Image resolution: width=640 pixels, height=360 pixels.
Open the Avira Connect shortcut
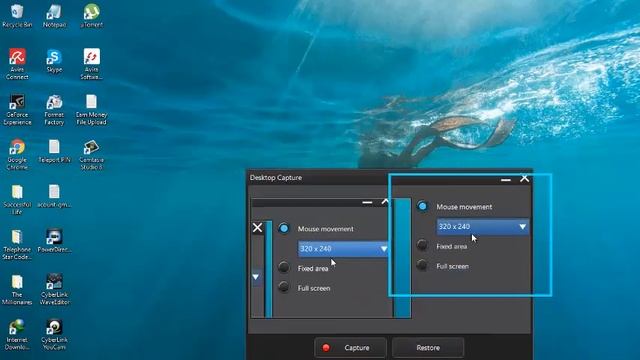(x=17, y=64)
